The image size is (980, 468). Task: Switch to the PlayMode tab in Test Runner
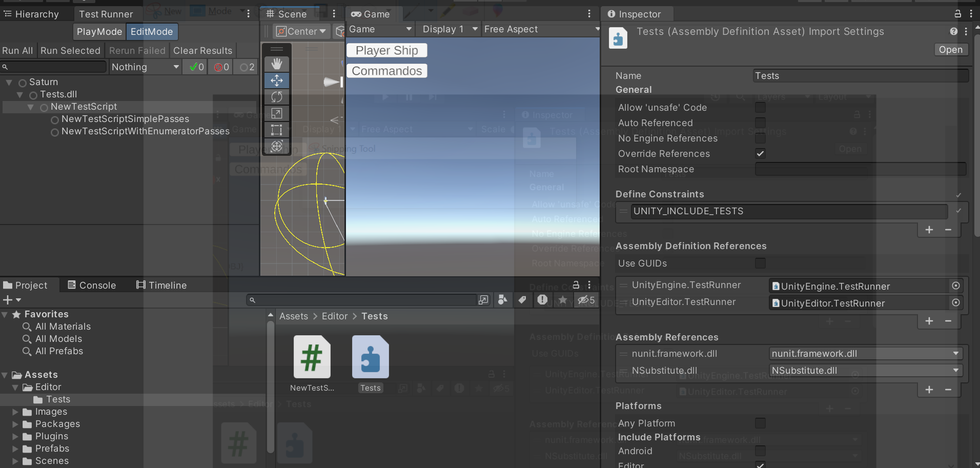pos(98,31)
